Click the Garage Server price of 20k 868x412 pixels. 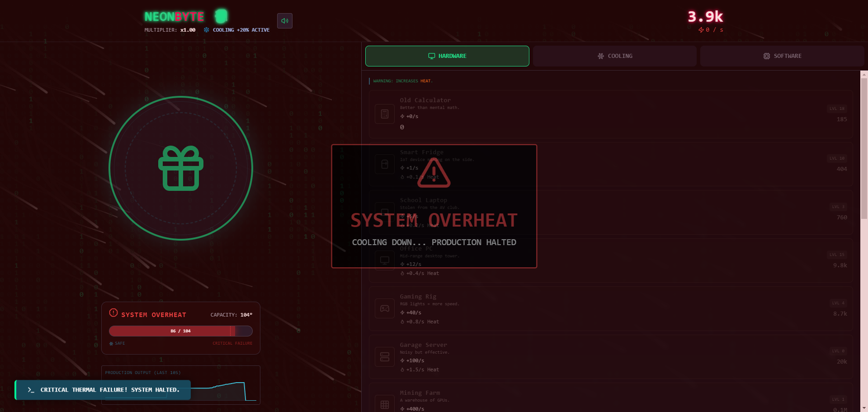[842, 362]
